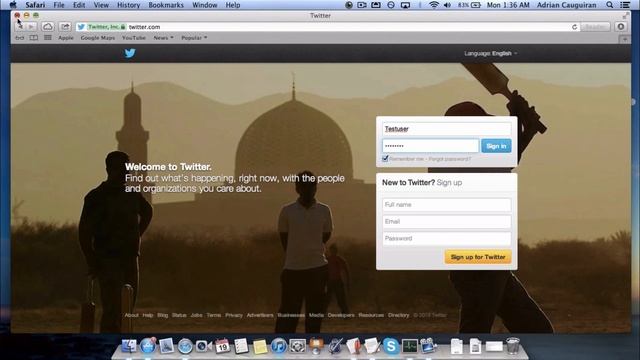Click Adrian Cauguiran user name in menu bar
This screenshot has width=640, height=360.
click(x=567, y=5)
